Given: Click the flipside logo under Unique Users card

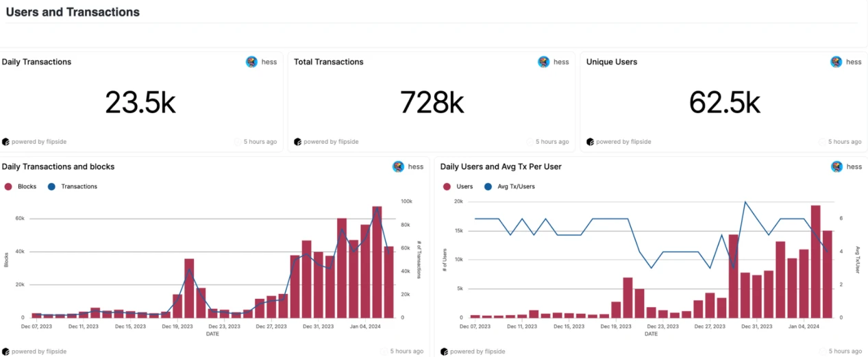Looking at the screenshot, I should (590, 142).
